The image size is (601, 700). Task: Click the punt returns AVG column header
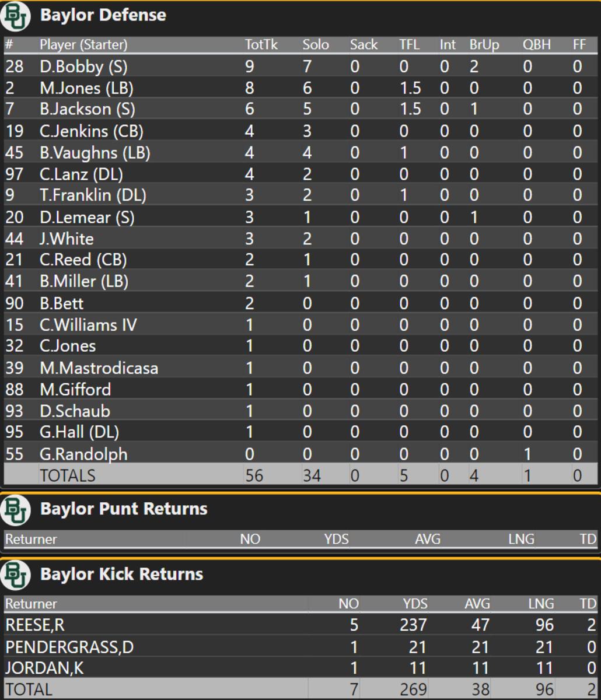pyautogui.click(x=427, y=539)
